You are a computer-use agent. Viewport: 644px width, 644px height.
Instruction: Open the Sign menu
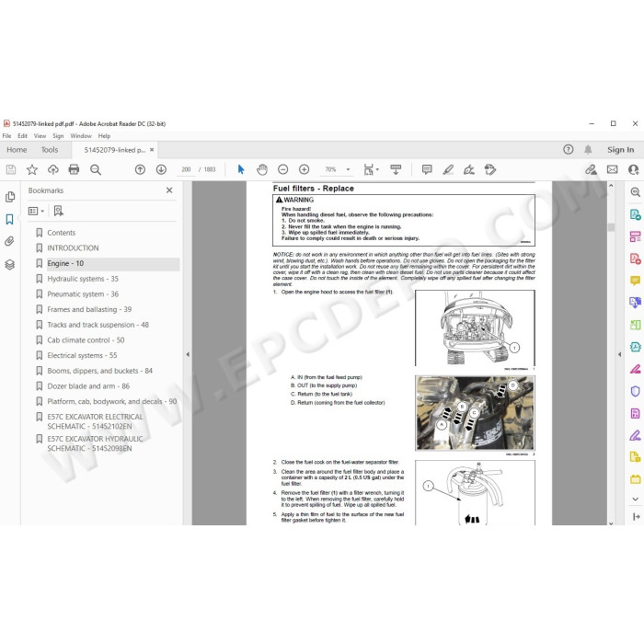pos(58,136)
